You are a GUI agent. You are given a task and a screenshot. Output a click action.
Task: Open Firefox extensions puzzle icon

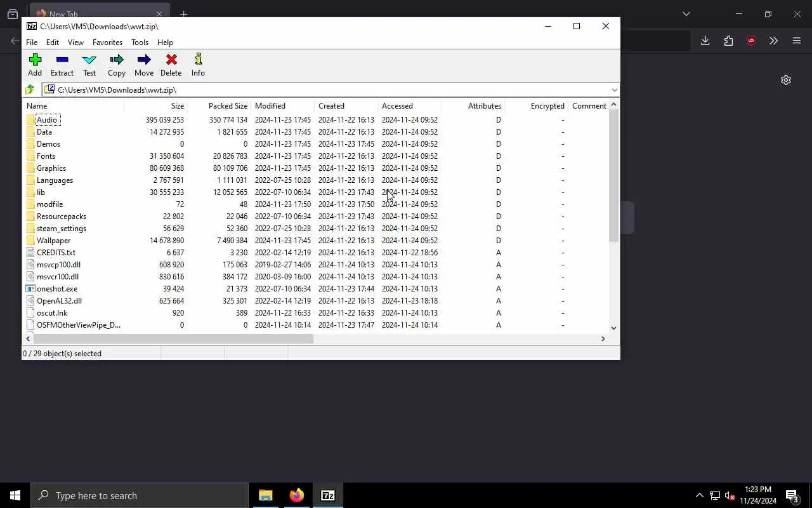(728, 41)
